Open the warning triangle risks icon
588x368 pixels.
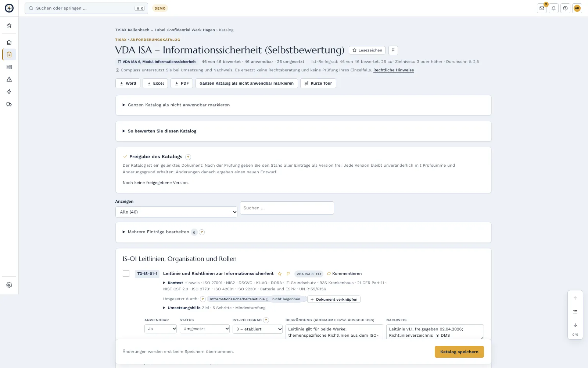click(x=9, y=79)
